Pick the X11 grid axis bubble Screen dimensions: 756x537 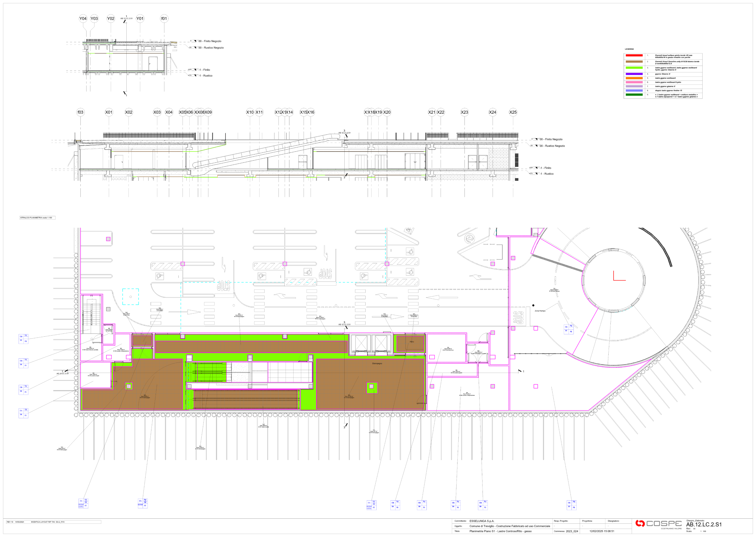[x=259, y=112]
